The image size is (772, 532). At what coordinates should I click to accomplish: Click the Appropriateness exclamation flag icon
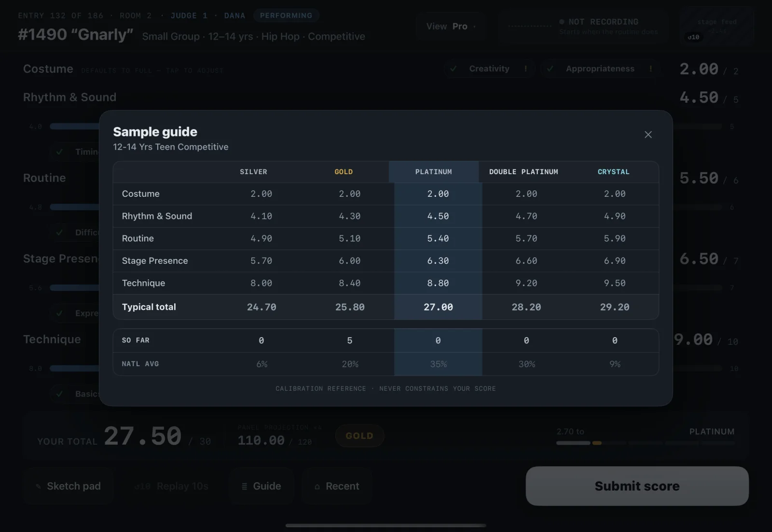click(x=650, y=68)
